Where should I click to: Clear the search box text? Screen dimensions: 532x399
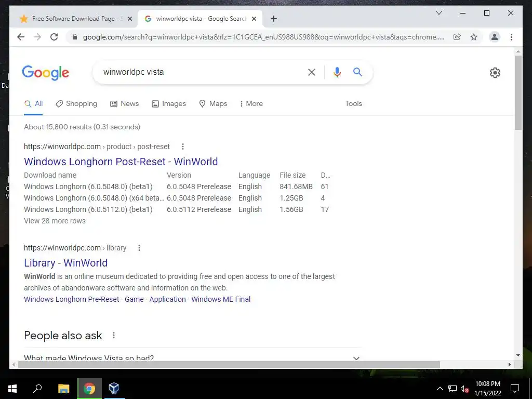coord(312,72)
